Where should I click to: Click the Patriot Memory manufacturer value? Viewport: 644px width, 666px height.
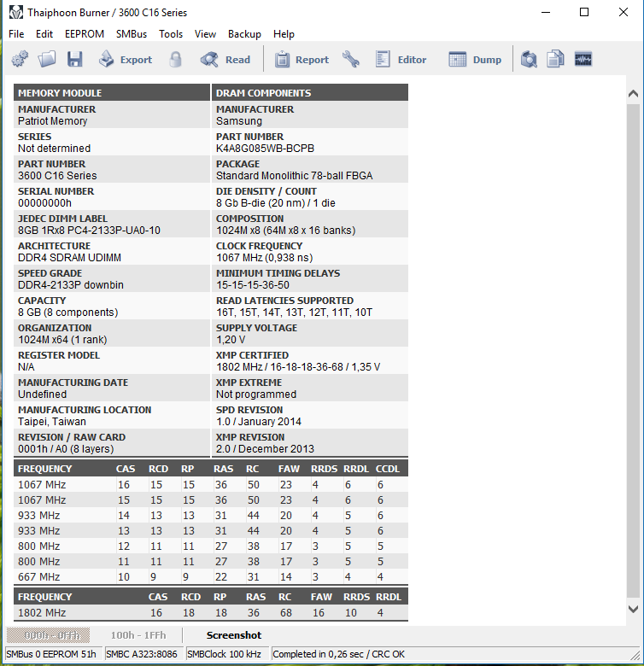52,121
